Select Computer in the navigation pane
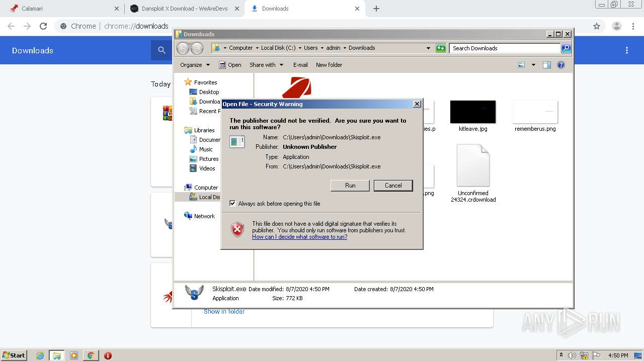The width and height of the screenshot is (644, 362). tap(206, 188)
